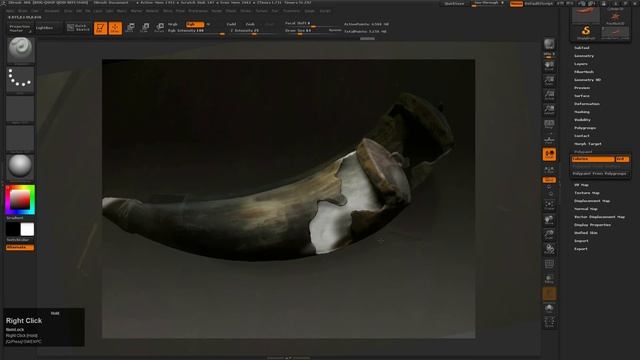Toggle Edit mode button
The width and height of the screenshot is (640, 360).
click(100, 28)
